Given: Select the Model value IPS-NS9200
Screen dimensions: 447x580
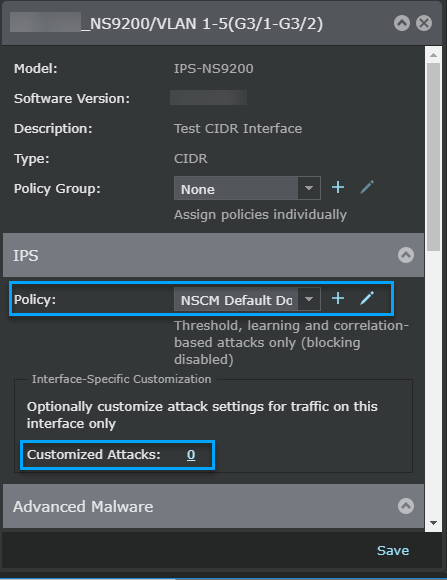Looking at the screenshot, I should (214, 68).
